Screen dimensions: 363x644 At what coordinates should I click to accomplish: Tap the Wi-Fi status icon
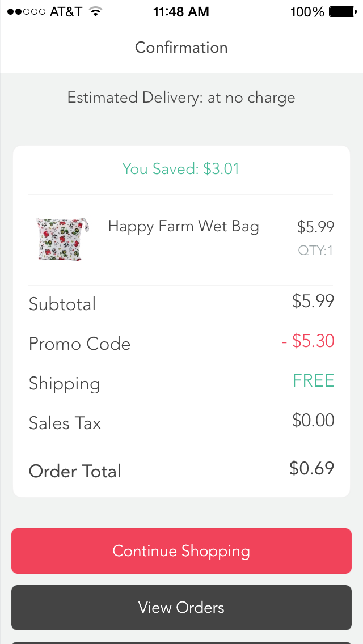(95, 12)
